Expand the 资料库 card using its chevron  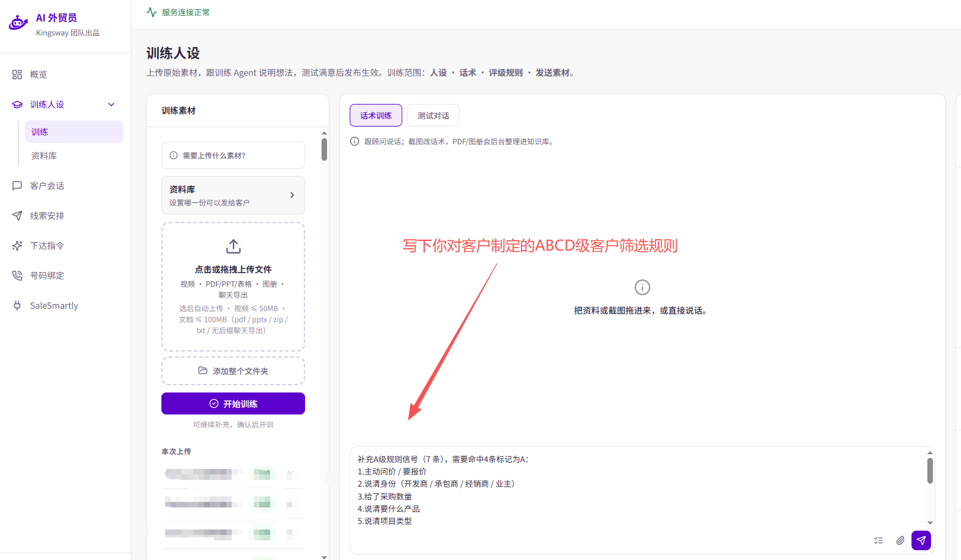pyautogui.click(x=292, y=195)
